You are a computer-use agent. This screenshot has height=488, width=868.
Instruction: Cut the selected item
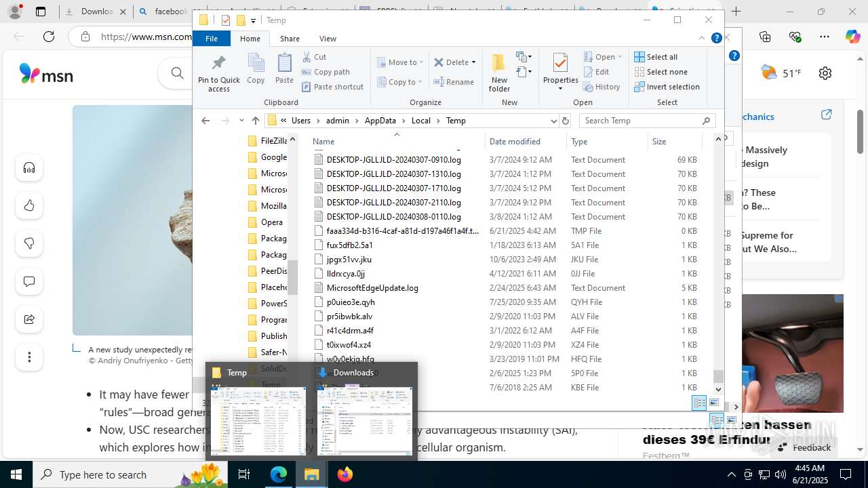(x=314, y=57)
